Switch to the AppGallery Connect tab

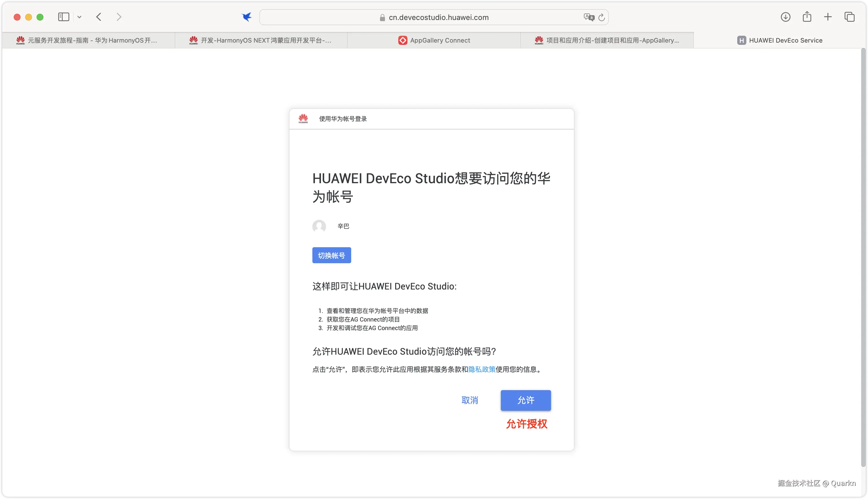tap(434, 41)
